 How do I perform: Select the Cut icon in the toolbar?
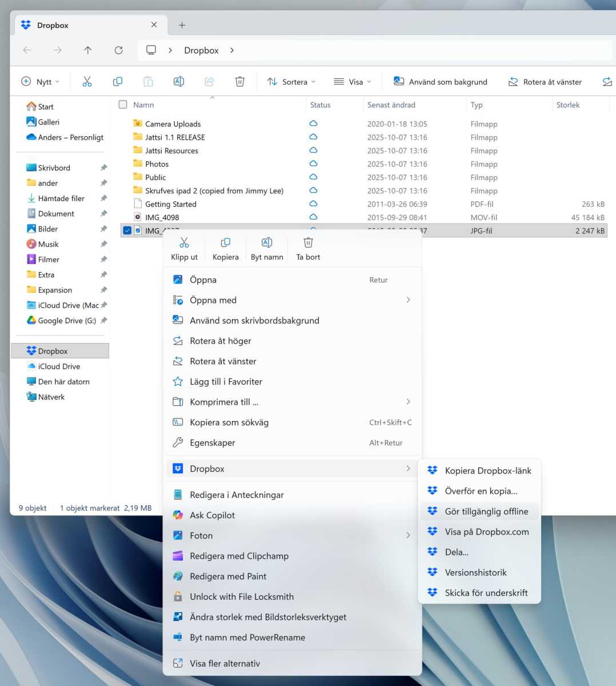tap(87, 81)
